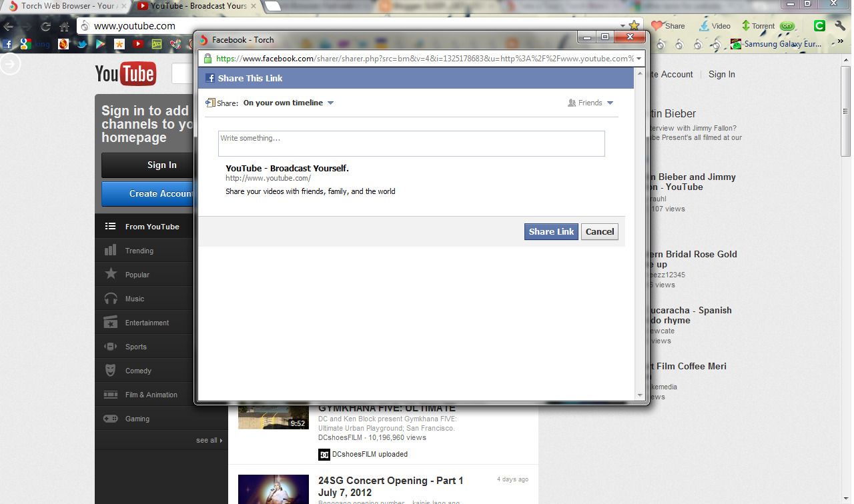
Task: Open the orange star bookmark icon
Action: (119, 44)
